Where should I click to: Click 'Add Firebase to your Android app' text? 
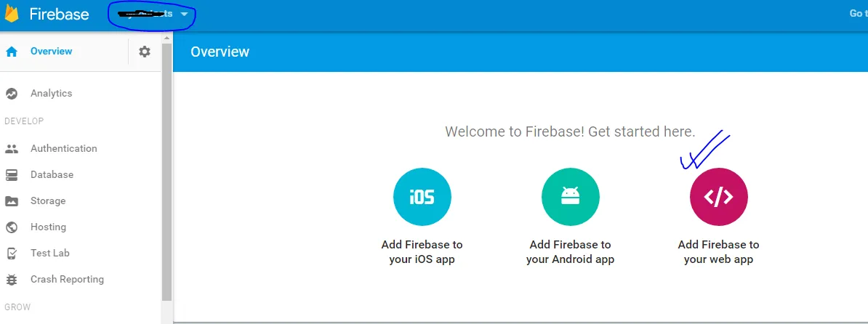pyautogui.click(x=571, y=252)
